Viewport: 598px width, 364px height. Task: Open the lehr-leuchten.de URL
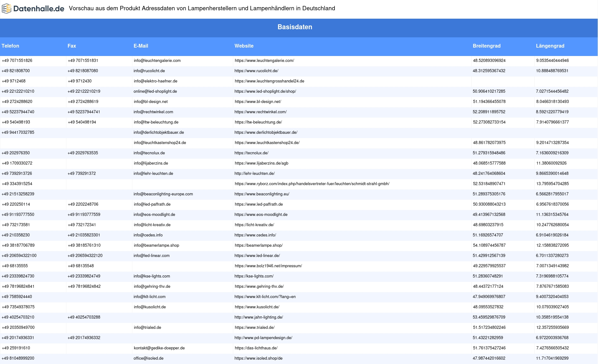[x=254, y=174]
